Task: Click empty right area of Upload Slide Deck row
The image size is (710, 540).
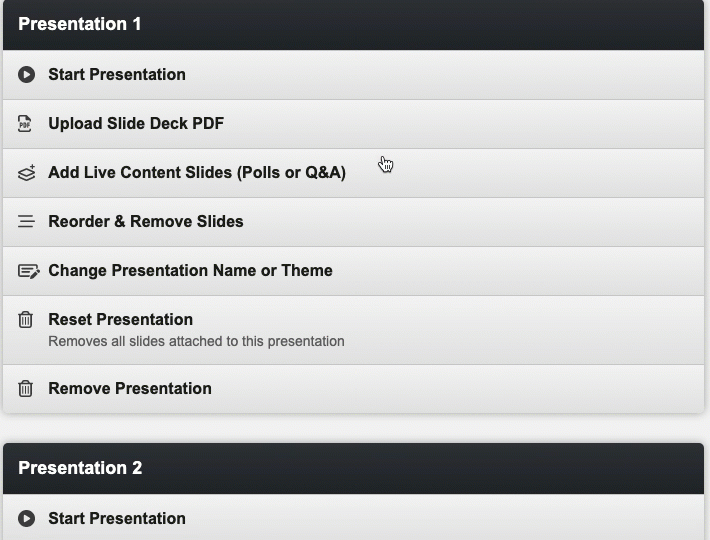Action: (x=550, y=124)
